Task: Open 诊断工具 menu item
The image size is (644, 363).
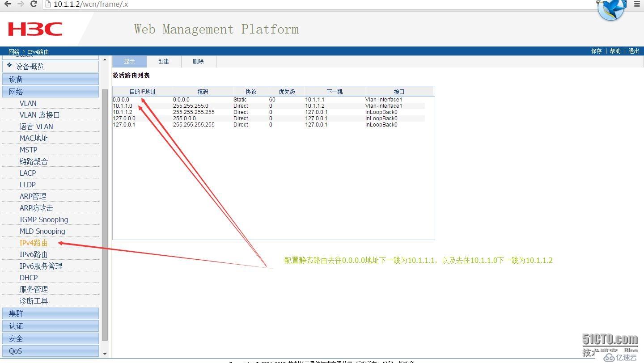Action: point(34,301)
